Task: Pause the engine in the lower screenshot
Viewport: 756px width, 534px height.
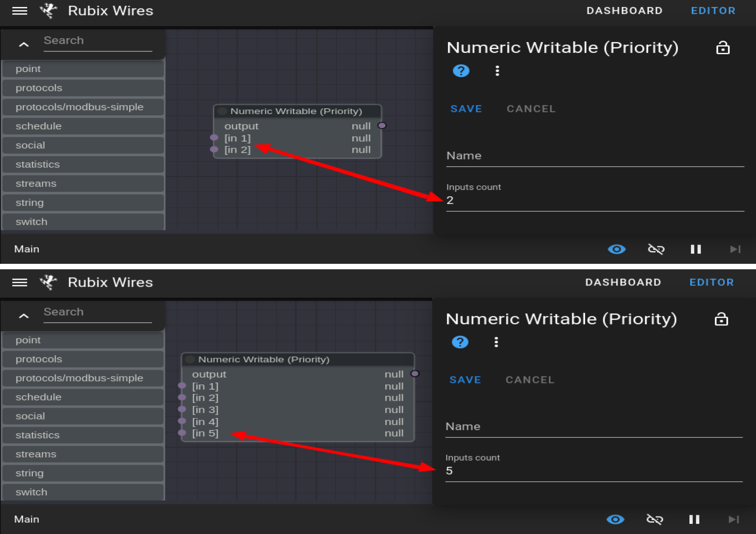Action: (694, 519)
